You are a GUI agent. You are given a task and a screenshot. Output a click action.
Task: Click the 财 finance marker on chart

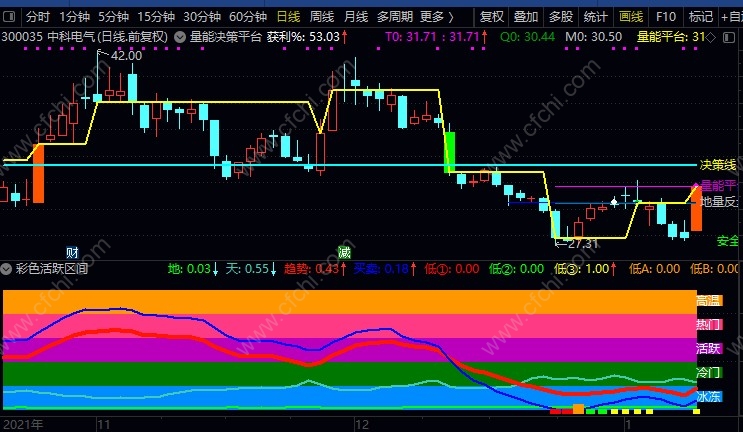click(72, 252)
